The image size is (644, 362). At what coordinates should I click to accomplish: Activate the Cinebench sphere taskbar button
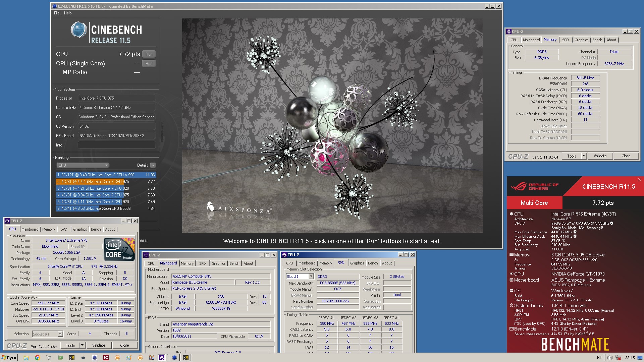point(174,358)
